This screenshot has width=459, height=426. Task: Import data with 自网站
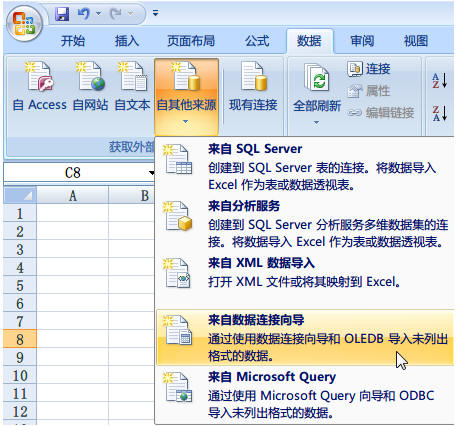click(x=90, y=87)
